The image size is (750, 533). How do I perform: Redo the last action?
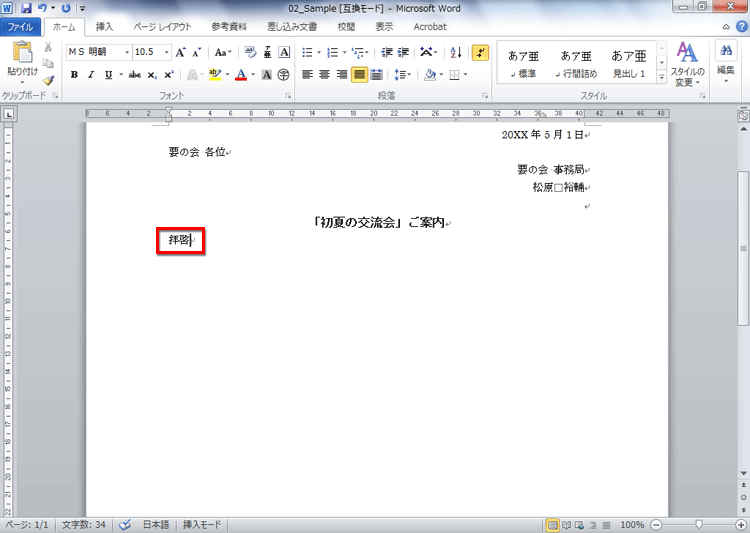click(x=66, y=8)
